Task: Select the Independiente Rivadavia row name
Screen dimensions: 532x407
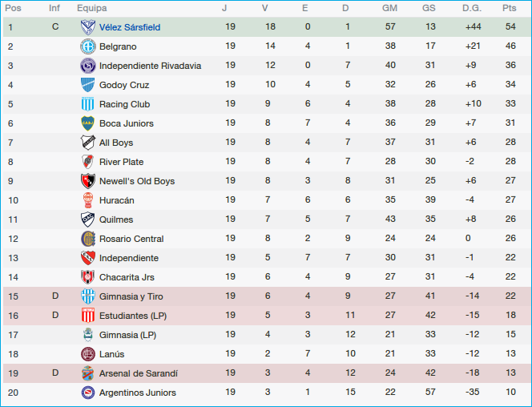Action: [x=150, y=66]
